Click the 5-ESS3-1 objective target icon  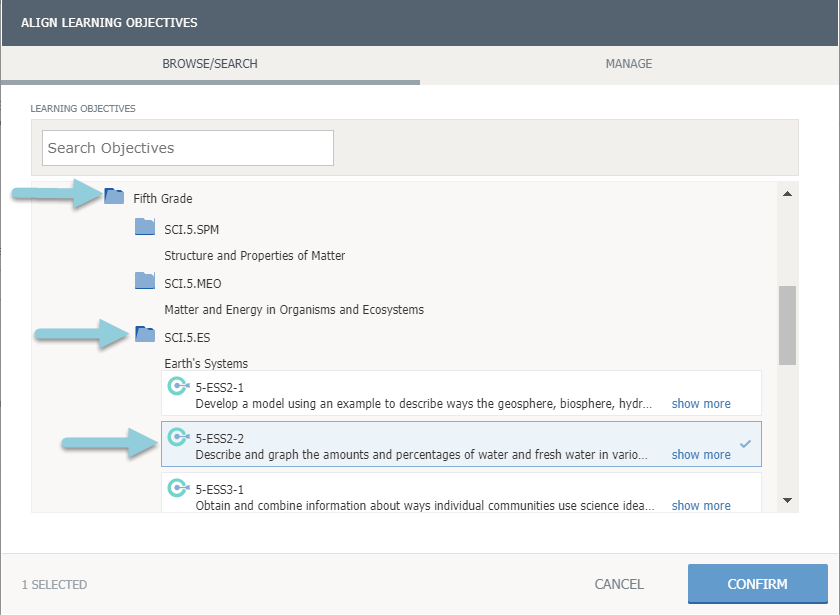tap(178, 488)
